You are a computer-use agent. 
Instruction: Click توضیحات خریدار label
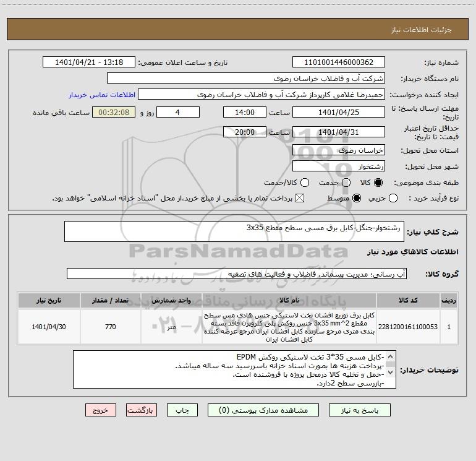pyautogui.click(x=429, y=370)
